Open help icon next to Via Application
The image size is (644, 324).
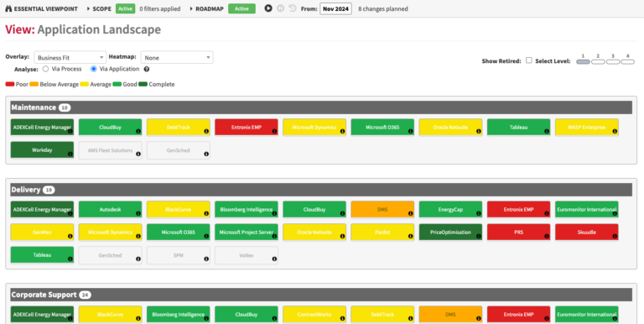coord(146,69)
